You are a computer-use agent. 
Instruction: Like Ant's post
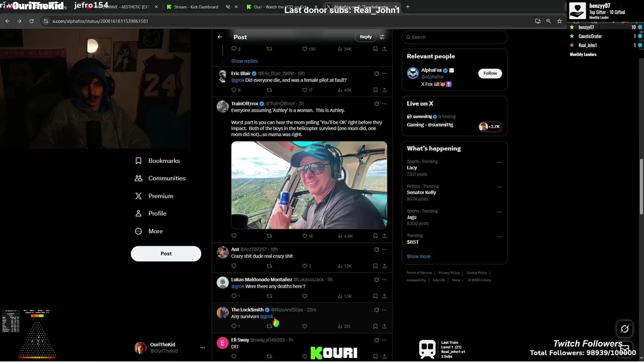pos(306,266)
